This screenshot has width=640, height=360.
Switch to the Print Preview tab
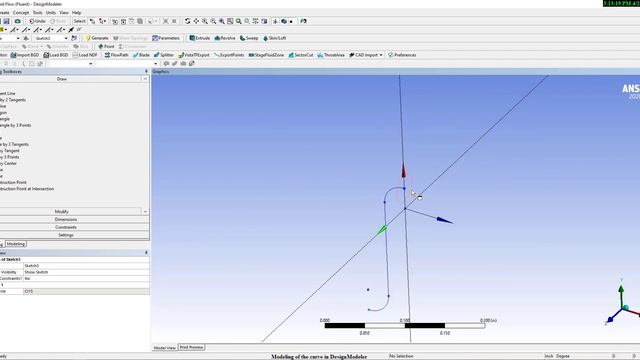pyautogui.click(x=191, y=347)
